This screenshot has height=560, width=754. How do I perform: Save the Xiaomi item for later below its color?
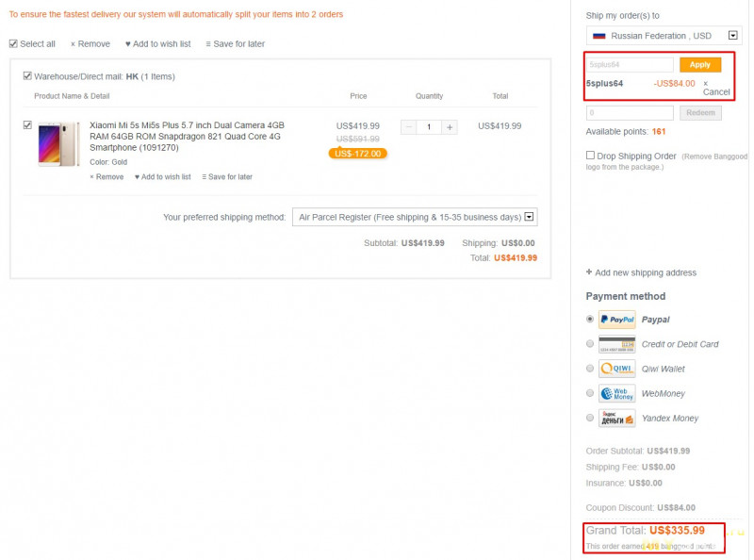tap(227, 177)
